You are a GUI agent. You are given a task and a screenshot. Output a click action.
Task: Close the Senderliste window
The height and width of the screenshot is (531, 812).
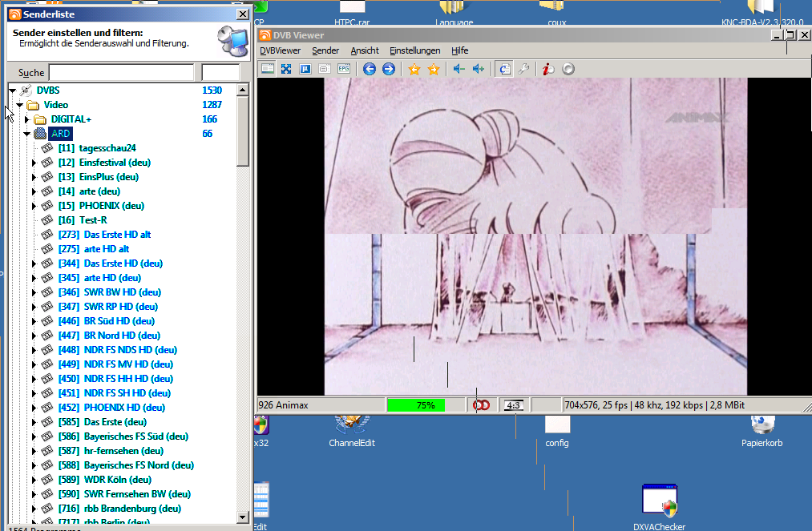pyautogui.click(x=242, y=14)
